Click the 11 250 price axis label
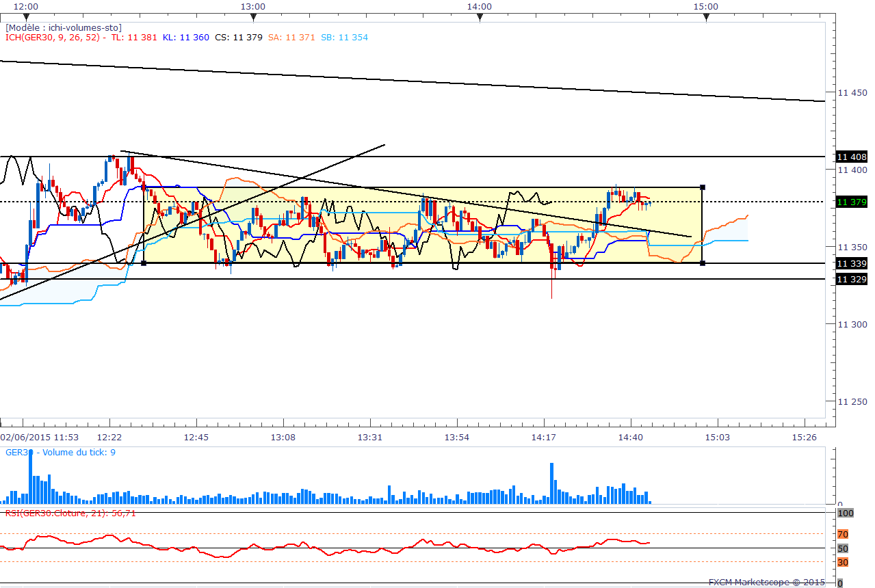875x588 pixels. 852,402
